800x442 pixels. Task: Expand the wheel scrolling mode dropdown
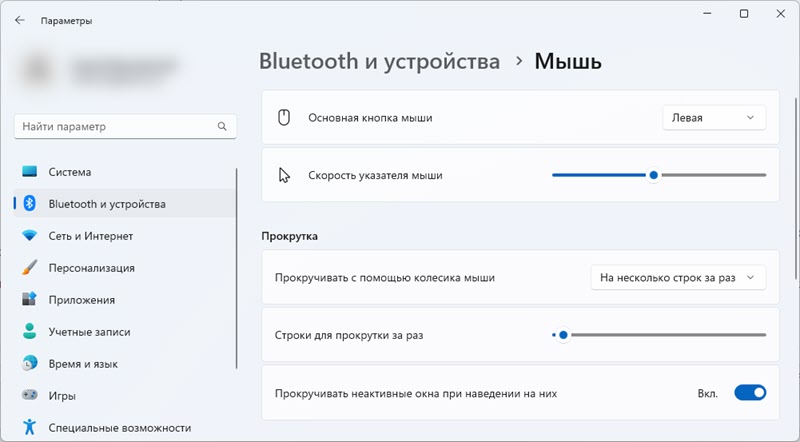[x=678, y=277]
